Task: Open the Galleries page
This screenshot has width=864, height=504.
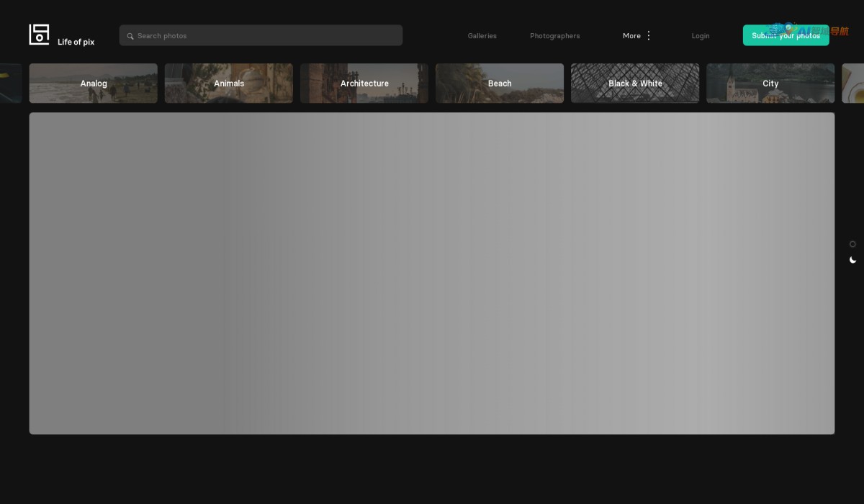Action: [x=482, y=35]
